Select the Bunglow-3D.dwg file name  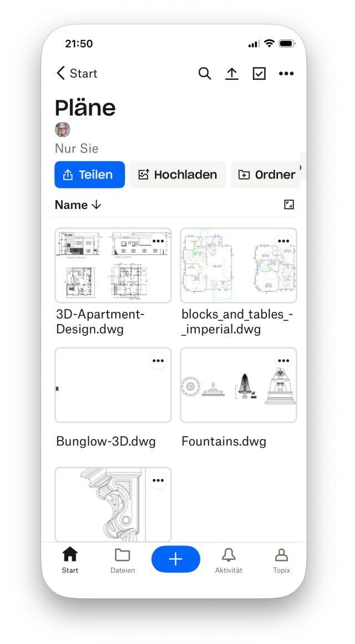[x=106, y=442]
